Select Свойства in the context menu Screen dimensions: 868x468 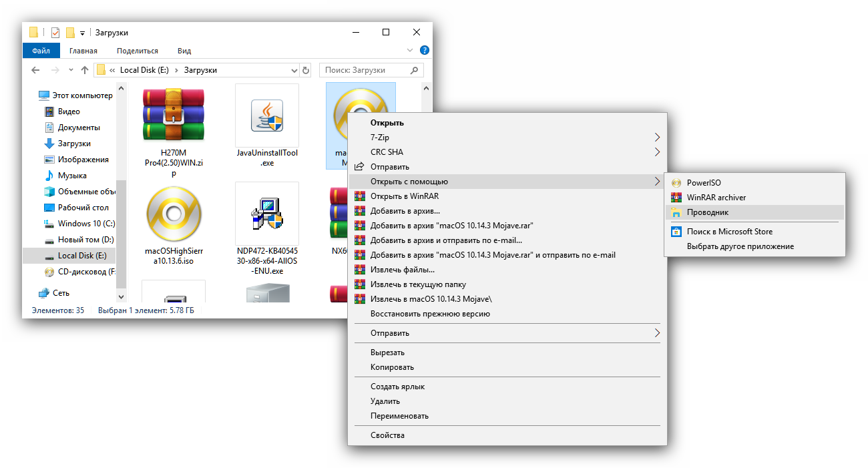coord(387,436)
